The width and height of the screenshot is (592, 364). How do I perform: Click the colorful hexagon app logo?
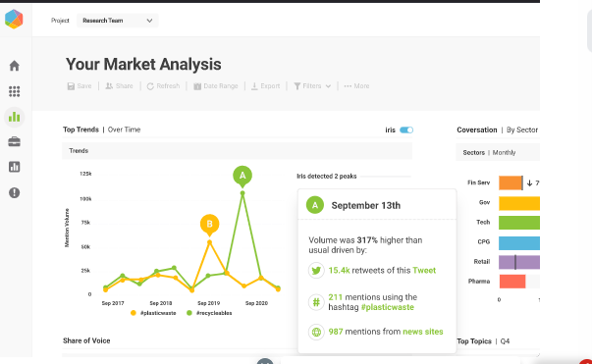14,19
